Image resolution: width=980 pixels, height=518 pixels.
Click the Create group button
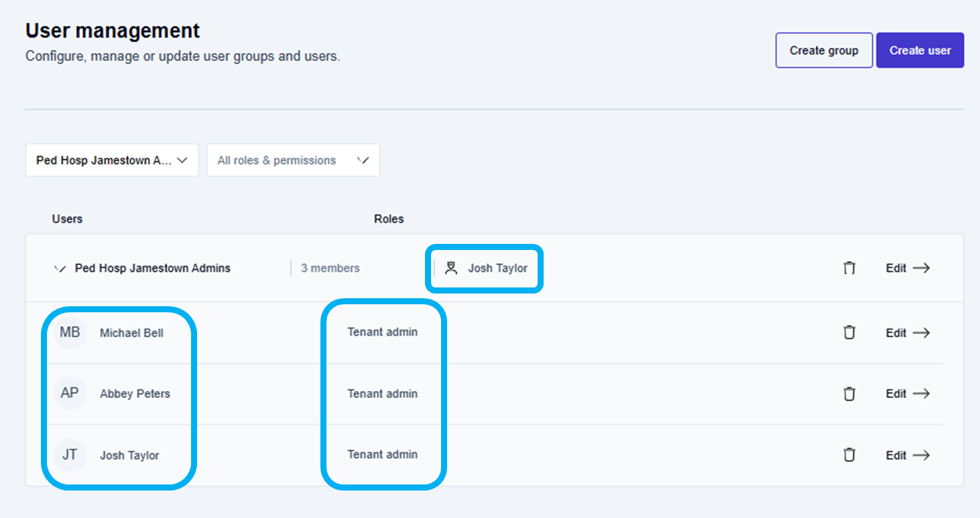tap(824, 50)
